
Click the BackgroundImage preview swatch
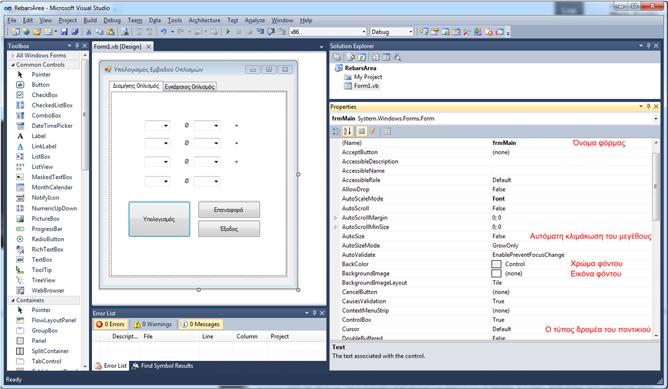496,274
